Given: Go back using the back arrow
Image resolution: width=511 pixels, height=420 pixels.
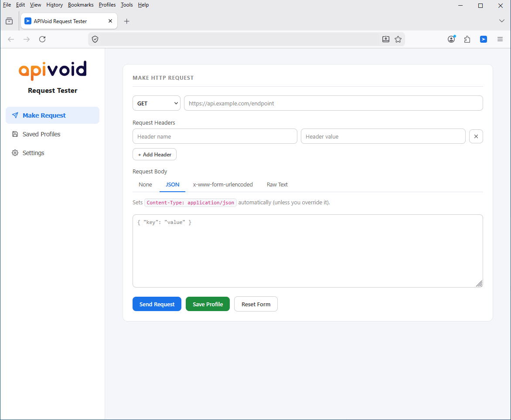Looking at the screenshot, I should (x=11, y=39).
